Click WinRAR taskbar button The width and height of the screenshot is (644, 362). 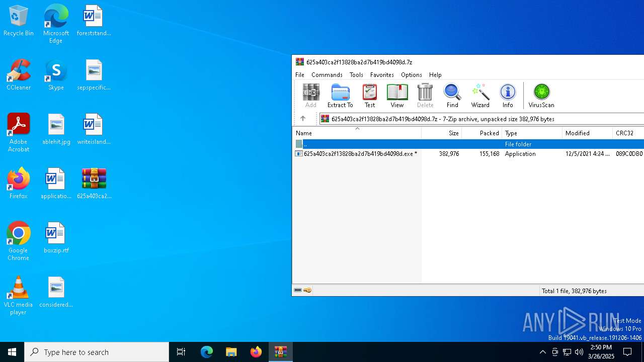click(280, 352)
